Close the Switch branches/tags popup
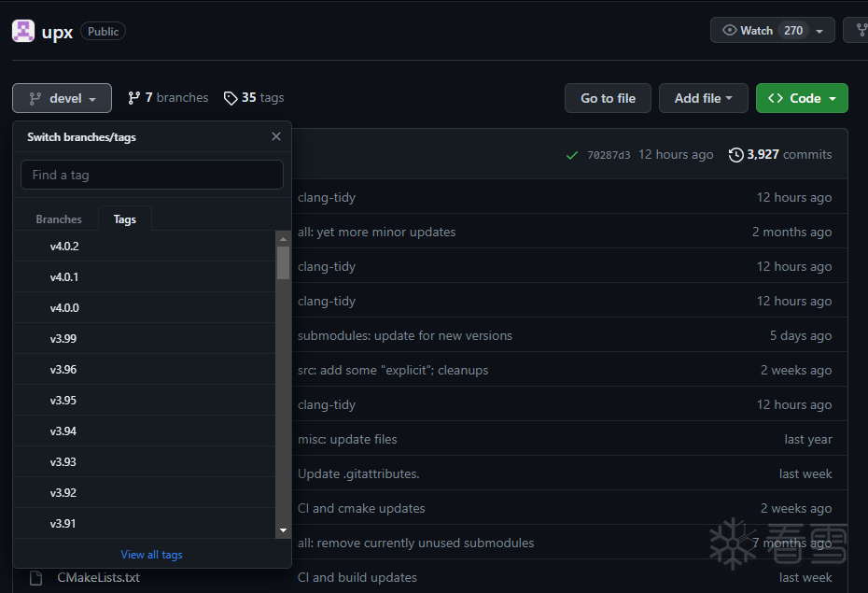Screen dimensions: 868x593 [276, 136]
